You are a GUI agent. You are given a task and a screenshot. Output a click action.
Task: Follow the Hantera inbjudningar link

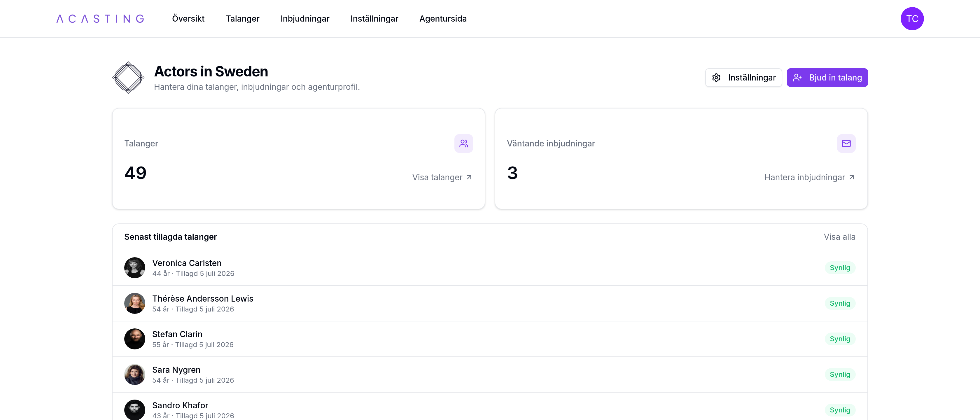(810, 177)
